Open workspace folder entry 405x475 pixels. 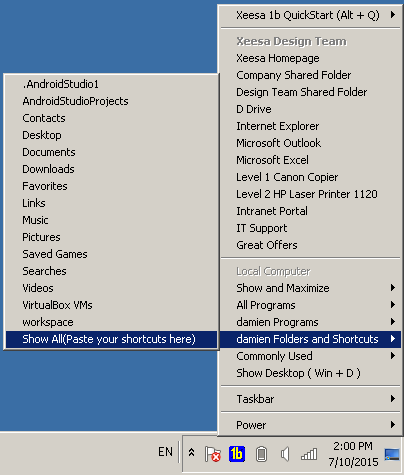click(111, 322)
